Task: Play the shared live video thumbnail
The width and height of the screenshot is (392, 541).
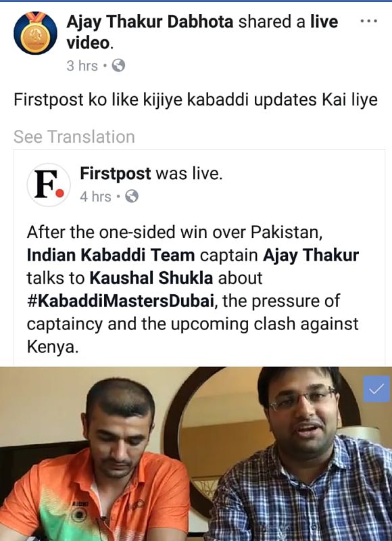Action: (196, 453)
